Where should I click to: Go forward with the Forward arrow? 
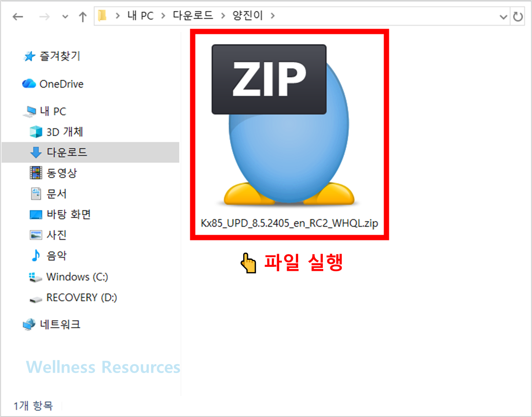coord(44,17)
